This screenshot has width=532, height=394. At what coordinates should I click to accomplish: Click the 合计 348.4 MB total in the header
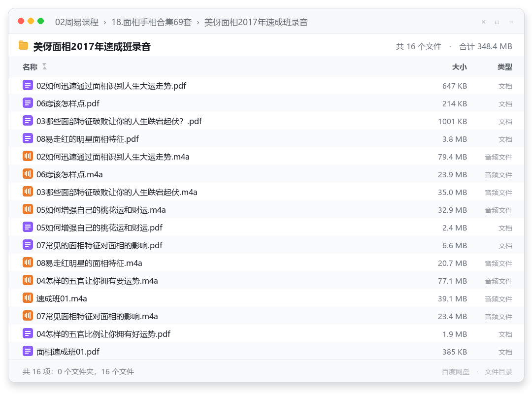[x=486, y=46]
